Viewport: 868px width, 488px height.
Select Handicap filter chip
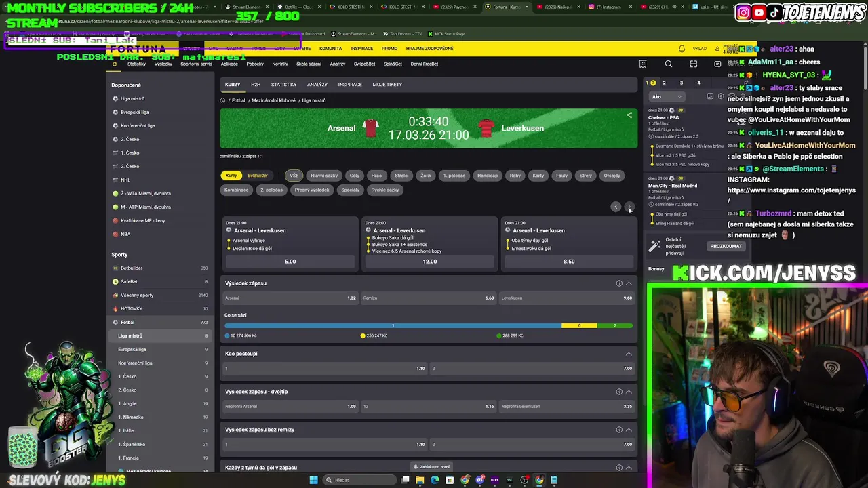pos(488,176)
